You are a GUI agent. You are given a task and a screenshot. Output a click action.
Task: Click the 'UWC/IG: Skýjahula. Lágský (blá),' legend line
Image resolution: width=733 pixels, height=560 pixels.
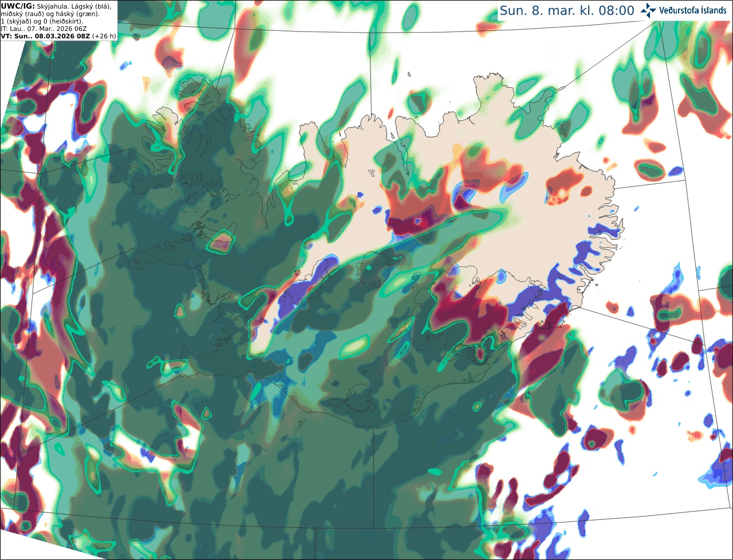[56, 6]
